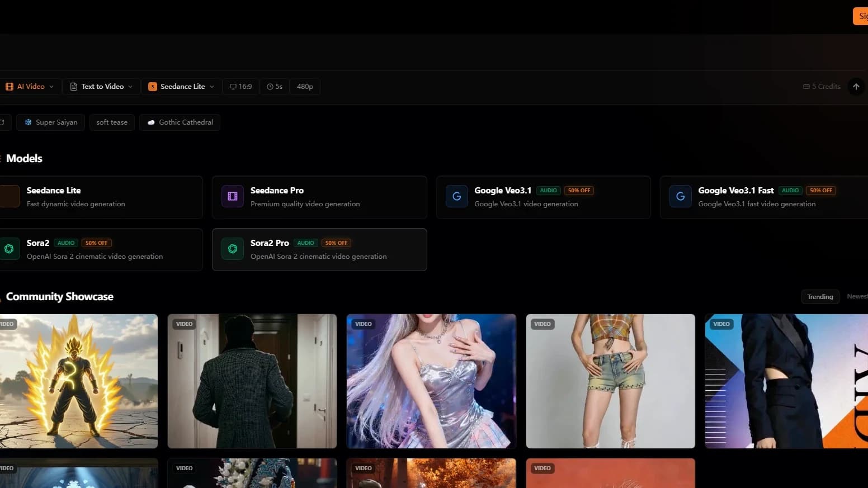
Task: Click the soft tease suggestion chip
Action: pos(112,122)
